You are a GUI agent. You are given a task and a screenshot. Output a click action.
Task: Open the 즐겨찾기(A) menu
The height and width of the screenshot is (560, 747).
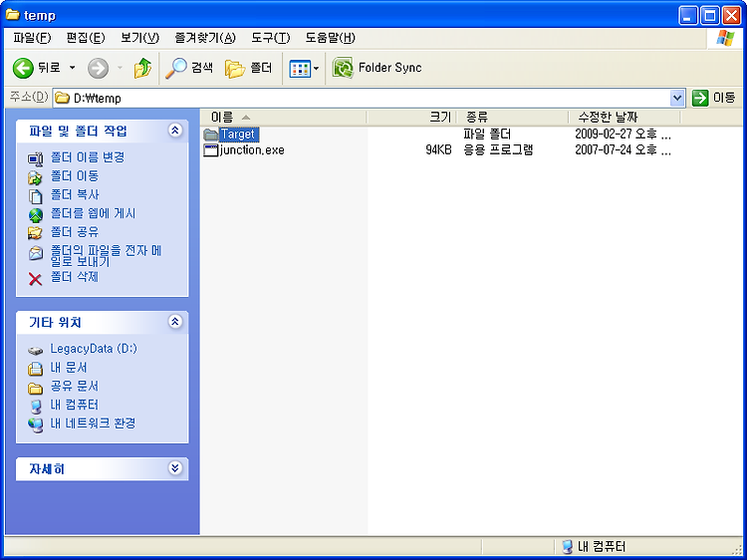(x=205, y=38)
